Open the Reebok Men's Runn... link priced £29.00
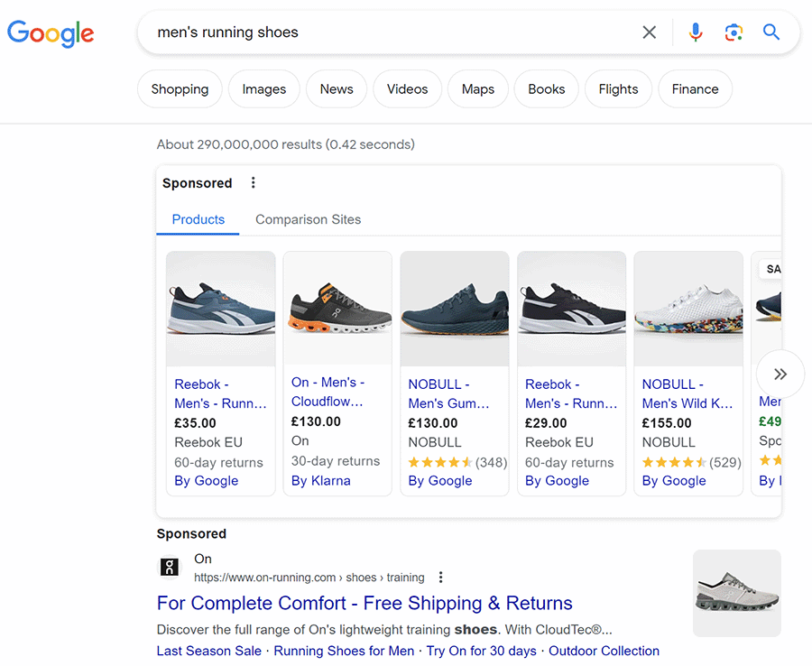Viewport: 812px width, 666px height. click(x=571, y=393)
